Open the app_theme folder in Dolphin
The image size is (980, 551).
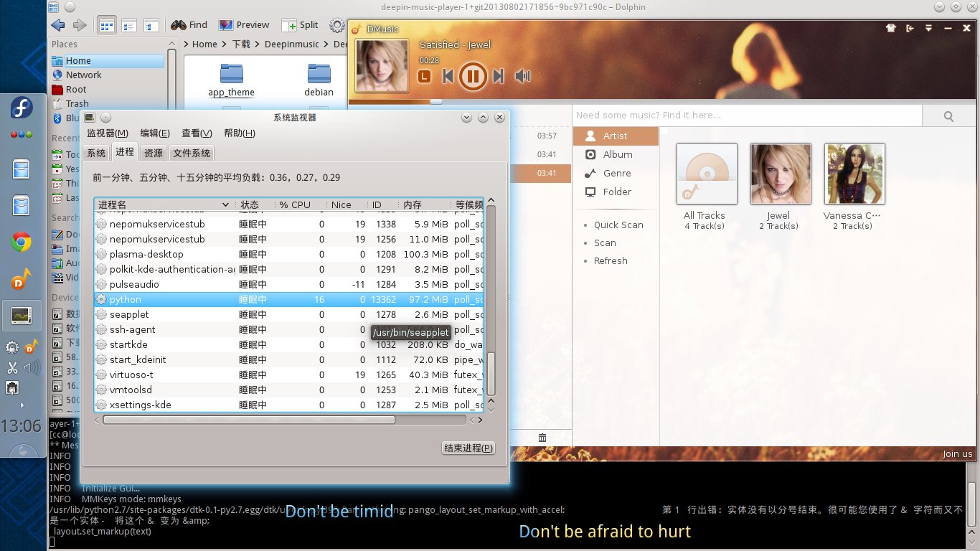point(231,80)
